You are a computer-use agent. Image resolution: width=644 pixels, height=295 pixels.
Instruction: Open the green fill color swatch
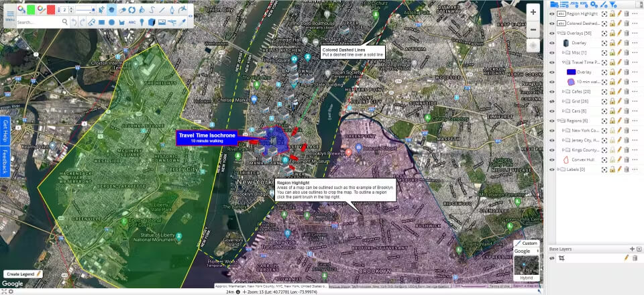31,10
